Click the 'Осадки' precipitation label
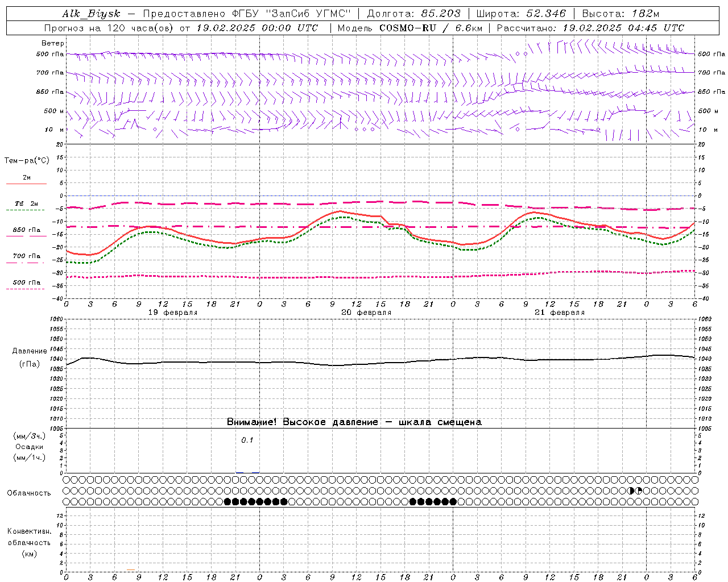The width and height of the screenshot is (728, 582). (x=30, y=447)
